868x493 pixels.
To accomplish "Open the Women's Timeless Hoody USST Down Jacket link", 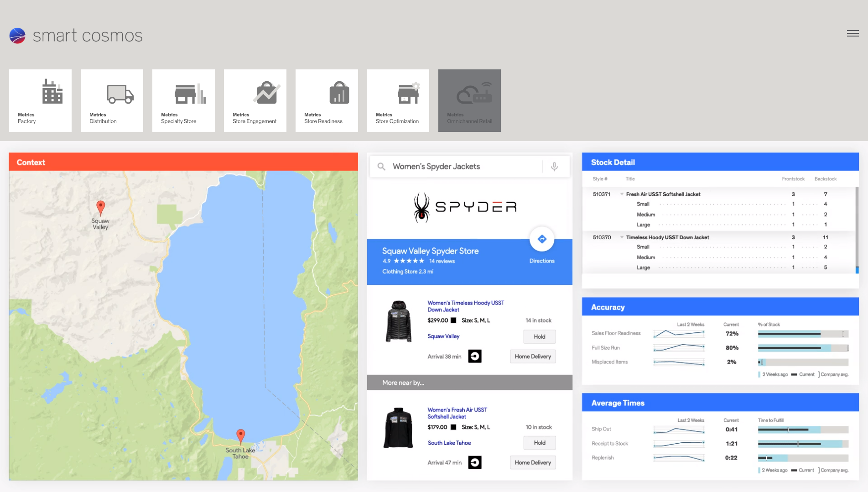I will click(x=465, y=306).
